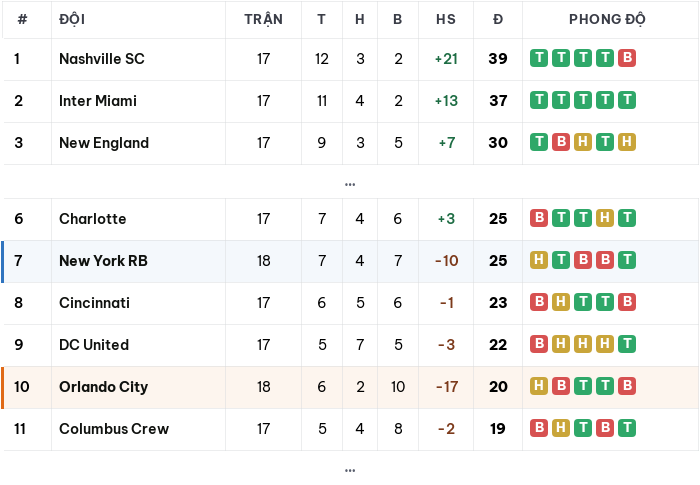Image resolution: width=700 pixels, height=485 pixels.
Task: Expand hidden rows below Columbus Crew
Action: point(350,470)
